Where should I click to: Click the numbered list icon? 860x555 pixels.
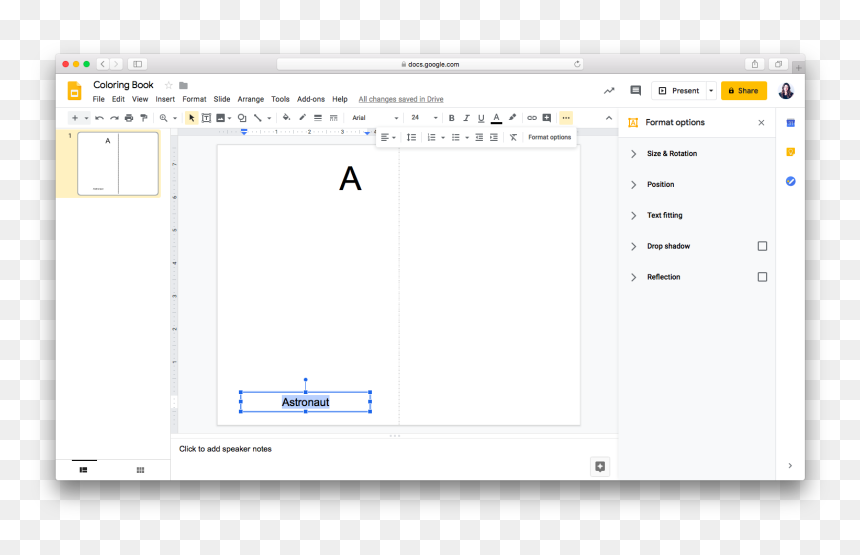point(431,137)
